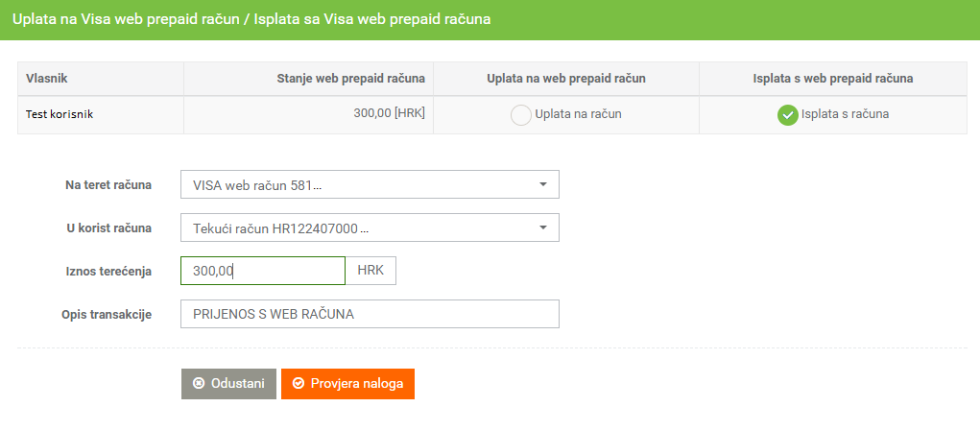Click the orange 'Provjera naloga' button
Screen dimensions: 980x431
(347, 384)
